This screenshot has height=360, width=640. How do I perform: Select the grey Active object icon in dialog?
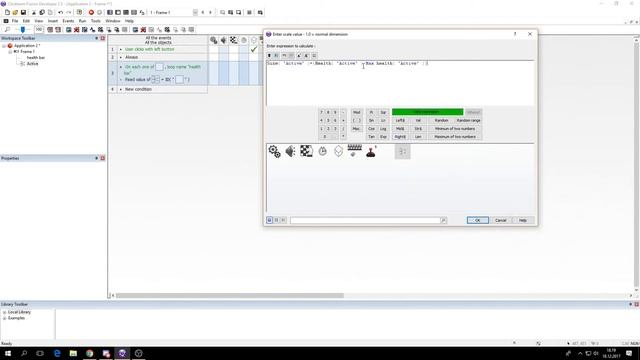point(402,151)
